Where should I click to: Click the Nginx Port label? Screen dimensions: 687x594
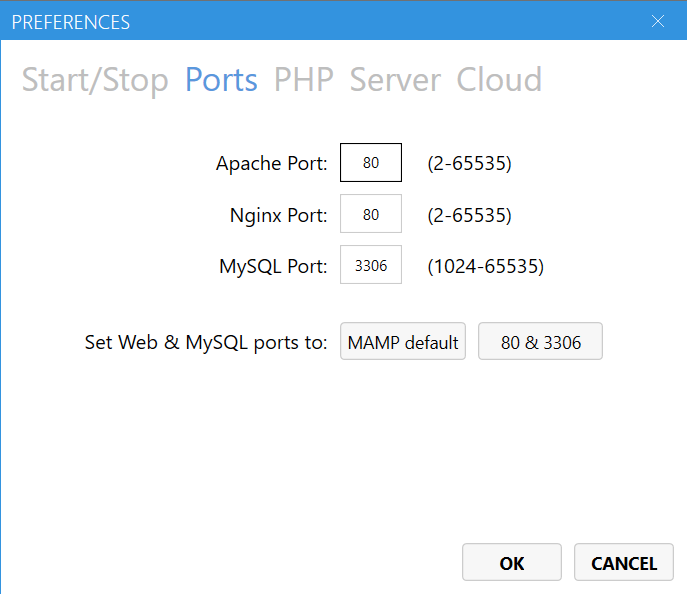tap(278, 215)
